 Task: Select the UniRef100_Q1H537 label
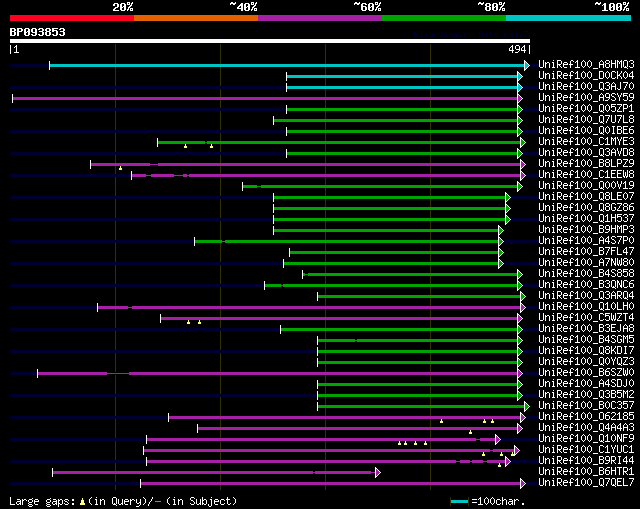[586, 219]
